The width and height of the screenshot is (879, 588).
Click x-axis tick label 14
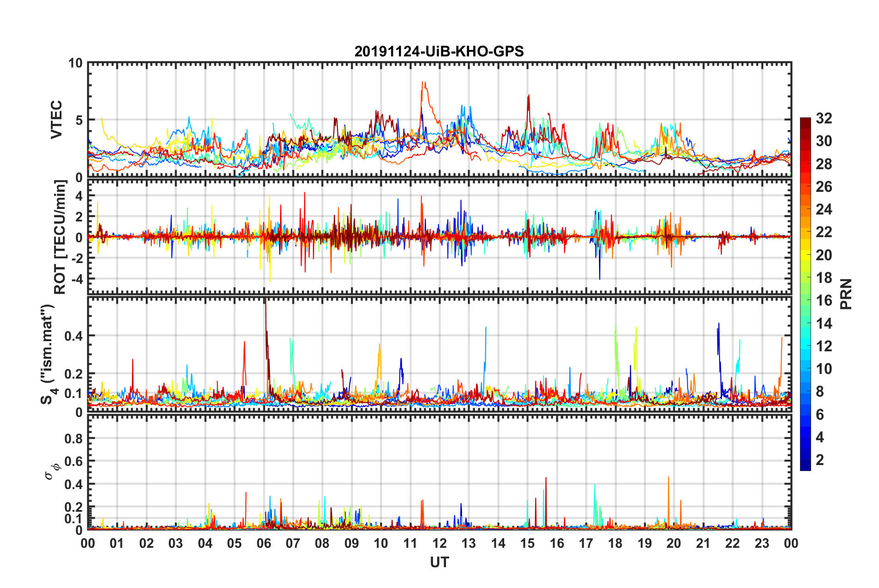point(498,543)
